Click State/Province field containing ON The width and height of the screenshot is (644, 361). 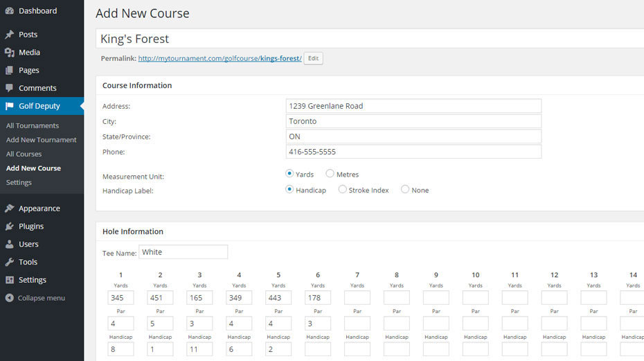tap(413, 137)
